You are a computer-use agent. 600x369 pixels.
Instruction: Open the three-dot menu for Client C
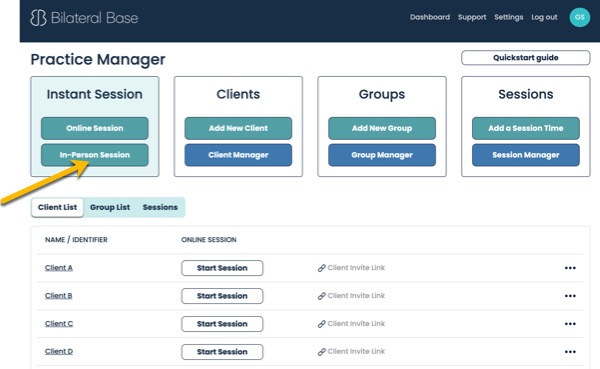pyautogui.click(x=570, y=324)
